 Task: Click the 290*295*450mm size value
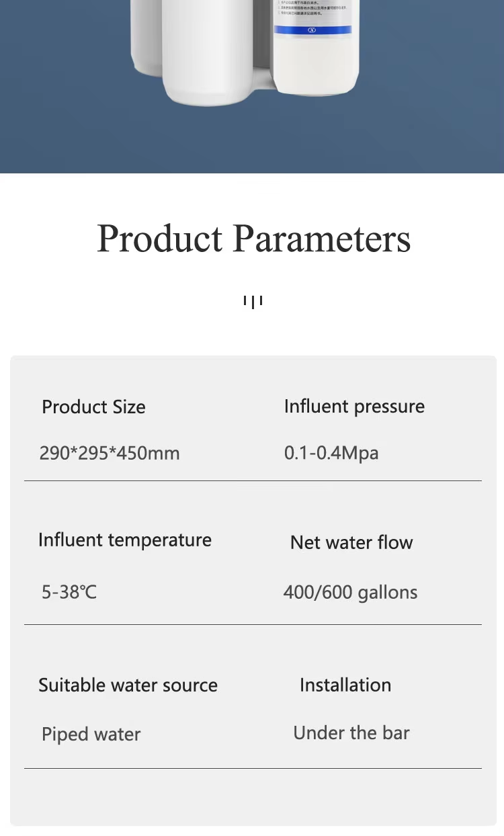click(x=110, y=453)
